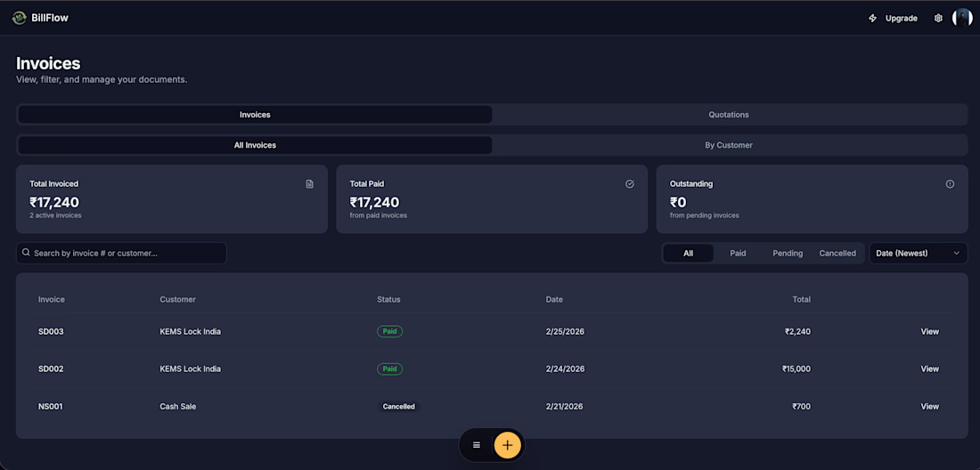This screenshot has height=470, width=980.
Task: Click the Customer column header
Action: coord(177,300)
